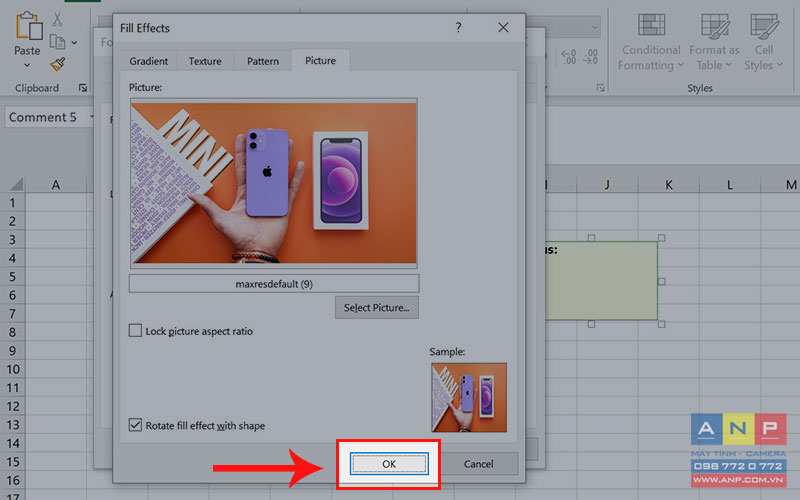Select column K header

(668, 185)
